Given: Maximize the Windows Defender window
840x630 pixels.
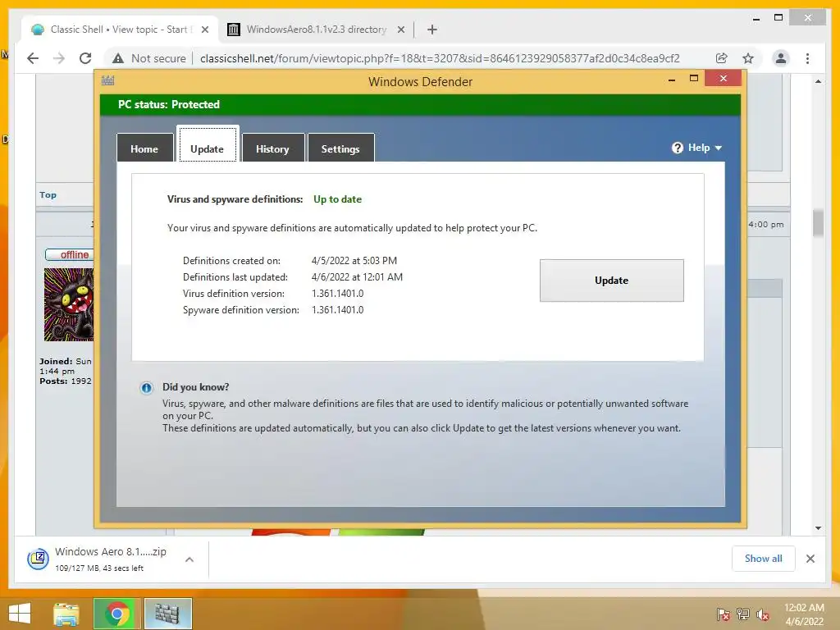Looking at the screenshot, I should 694,78.
